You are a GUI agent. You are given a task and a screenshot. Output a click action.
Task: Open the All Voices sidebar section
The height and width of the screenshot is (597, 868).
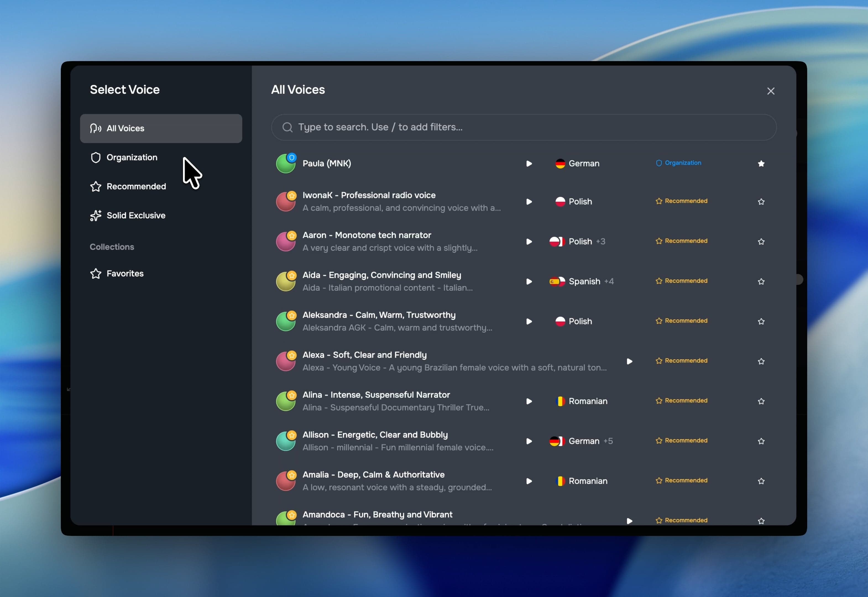point(161,128)
